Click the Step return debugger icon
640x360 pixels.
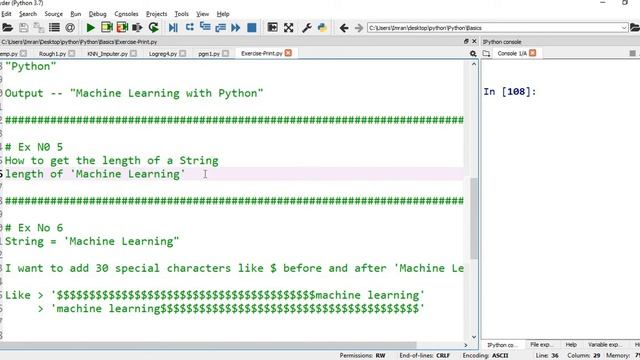coord(220,28)
